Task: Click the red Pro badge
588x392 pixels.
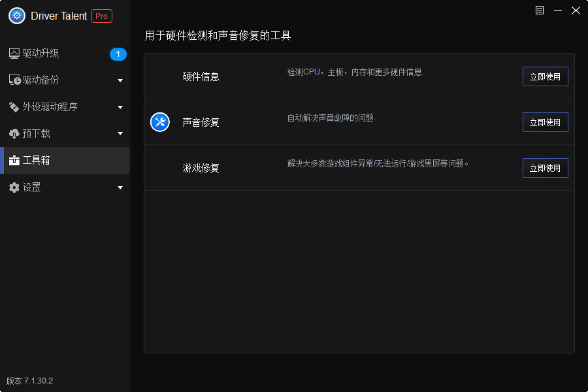Action: pos(102,16)
